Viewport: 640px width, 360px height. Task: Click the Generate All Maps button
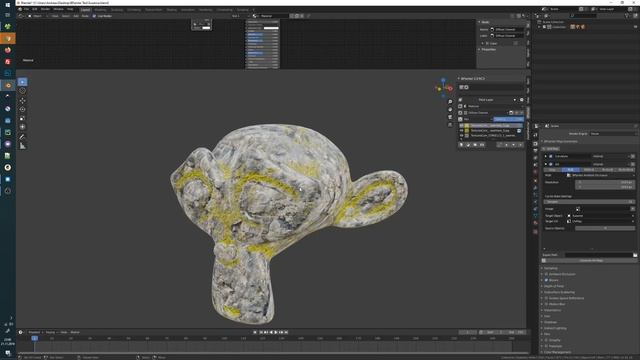pos(591,261)
